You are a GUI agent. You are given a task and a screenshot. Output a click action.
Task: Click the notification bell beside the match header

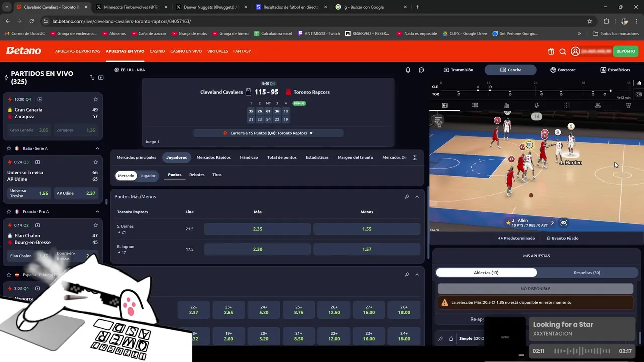point(408,70)
